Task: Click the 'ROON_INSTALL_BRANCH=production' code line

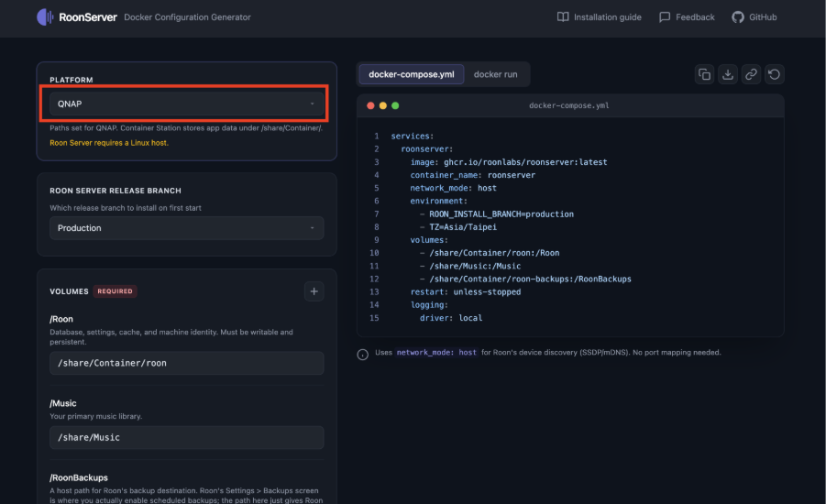Action: click(x=501, y=214)
